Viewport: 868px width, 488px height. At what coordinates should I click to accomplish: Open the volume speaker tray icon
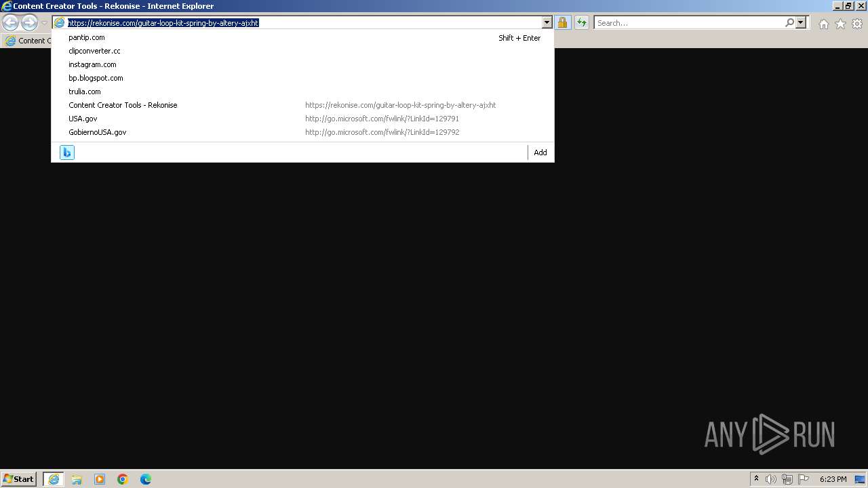click(771, 479)
